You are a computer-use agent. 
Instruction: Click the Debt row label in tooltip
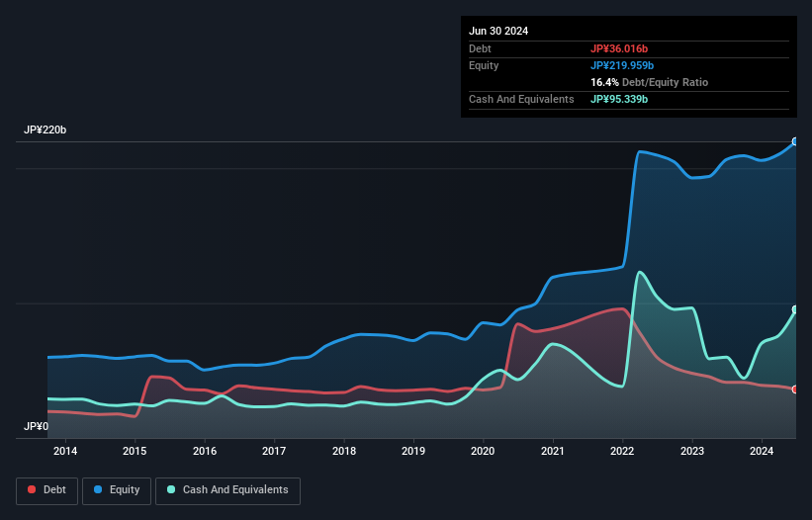point(480,48)
